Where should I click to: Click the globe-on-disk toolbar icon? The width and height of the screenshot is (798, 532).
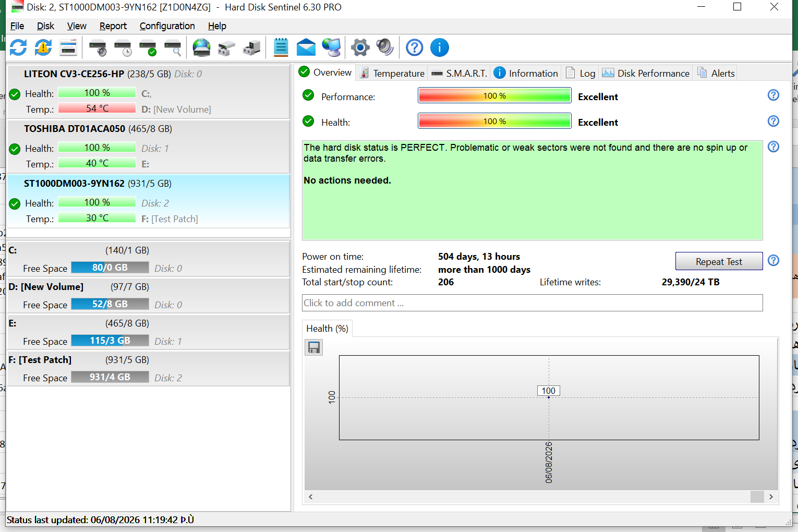point(201,47)
